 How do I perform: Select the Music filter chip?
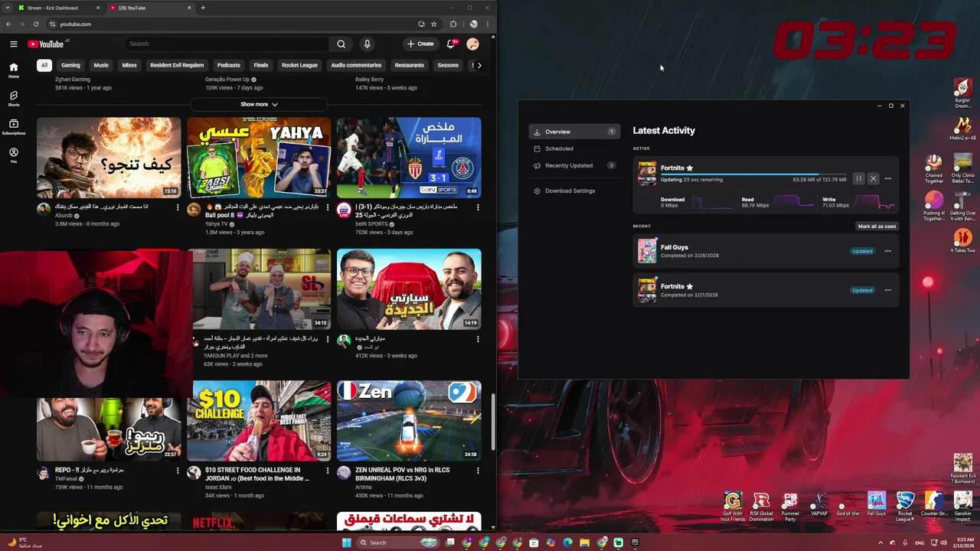(101, 65)
